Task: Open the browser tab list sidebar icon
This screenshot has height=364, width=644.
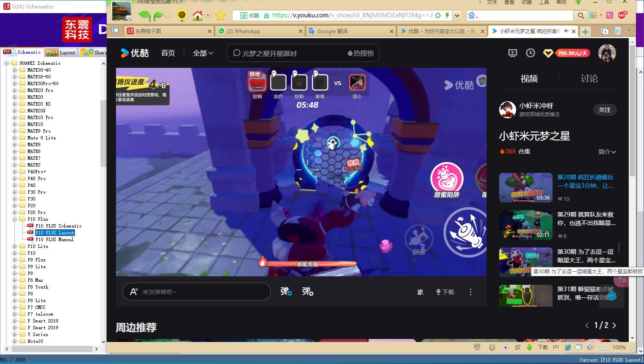Action: (x=115, y=31)
